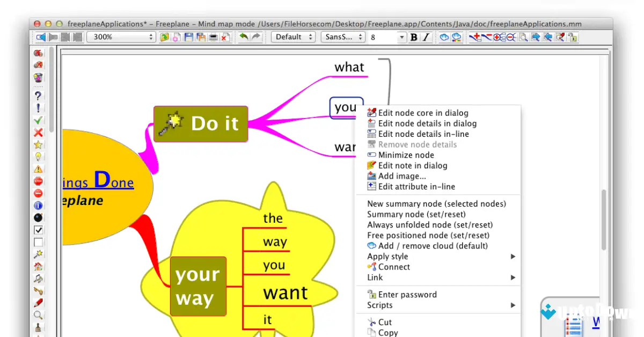
Task: Click the Italic formatting button
Action: [426, 37]
